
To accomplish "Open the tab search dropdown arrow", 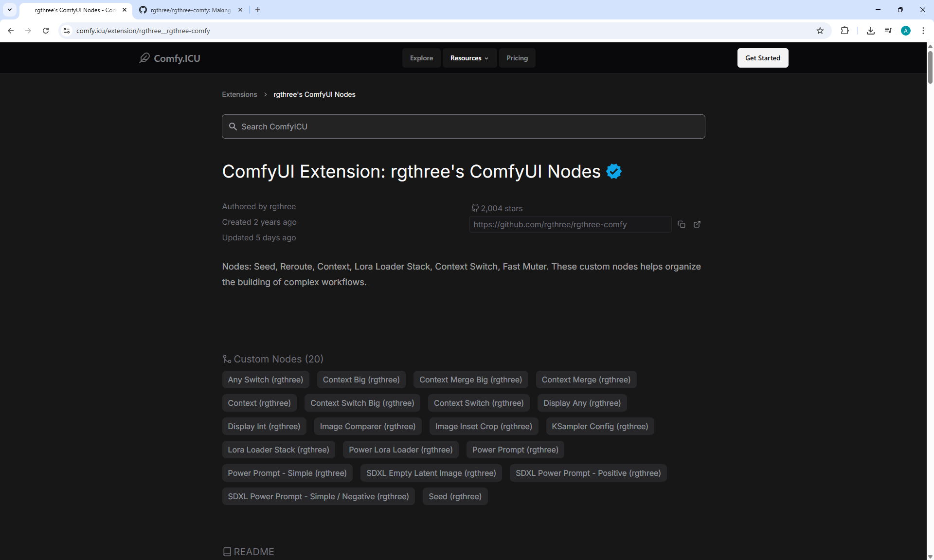I will [10, 10].
